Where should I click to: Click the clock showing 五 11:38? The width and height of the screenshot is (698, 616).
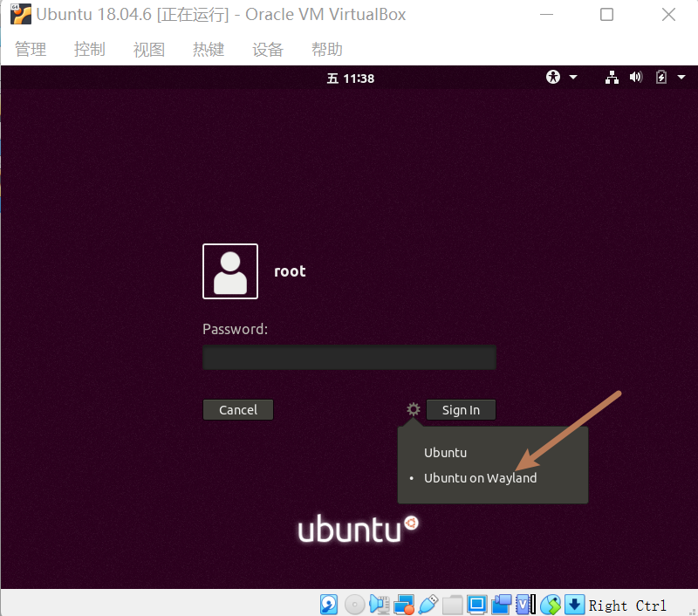(351, 79)
